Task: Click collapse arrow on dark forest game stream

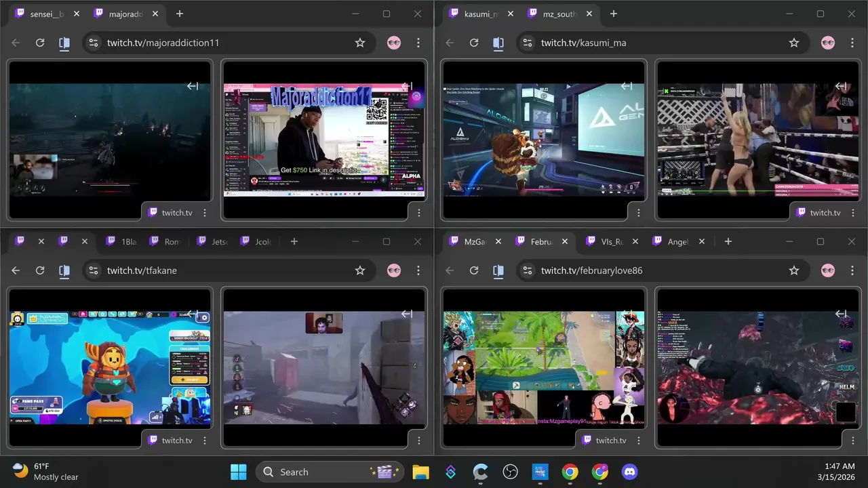Action: (x=193, y=86)
